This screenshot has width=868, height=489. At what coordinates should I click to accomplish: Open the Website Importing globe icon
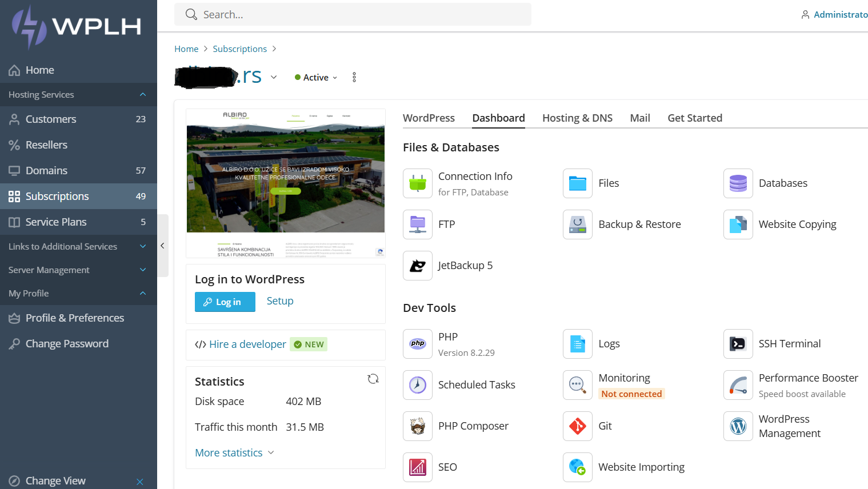(x=578, y=467)
